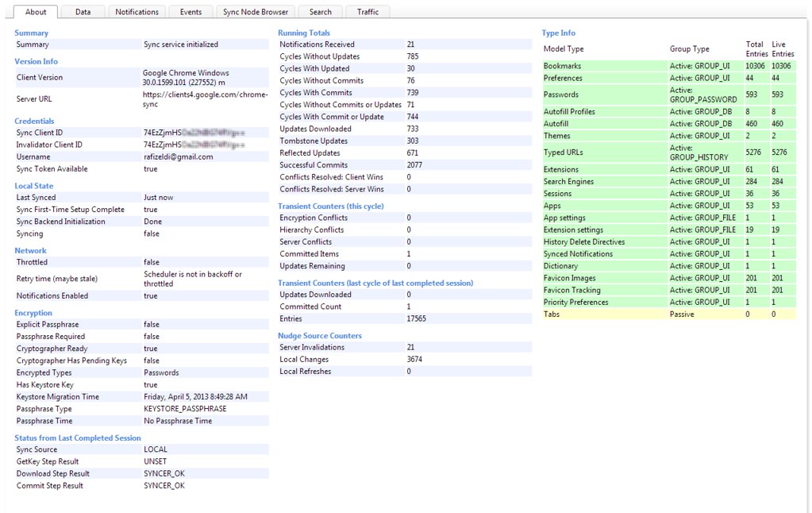Screen dimensions: 812x513
Task: Select the Nudge Source Counters heading
Action: 320,336
